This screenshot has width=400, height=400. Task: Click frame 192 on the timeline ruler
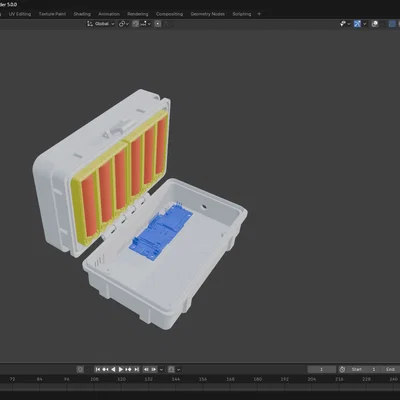(284, 379)
